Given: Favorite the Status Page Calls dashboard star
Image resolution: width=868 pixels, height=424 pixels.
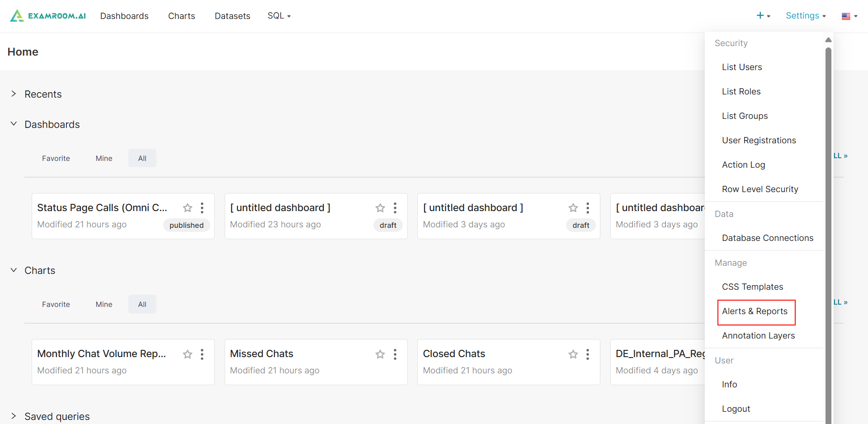Looking at the screenshot, I should [x=188, y=208].
